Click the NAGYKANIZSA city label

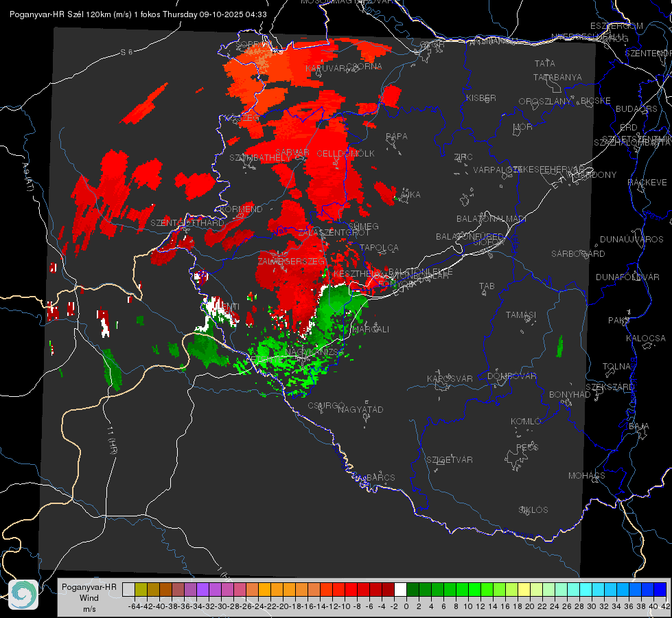(314, 352)
